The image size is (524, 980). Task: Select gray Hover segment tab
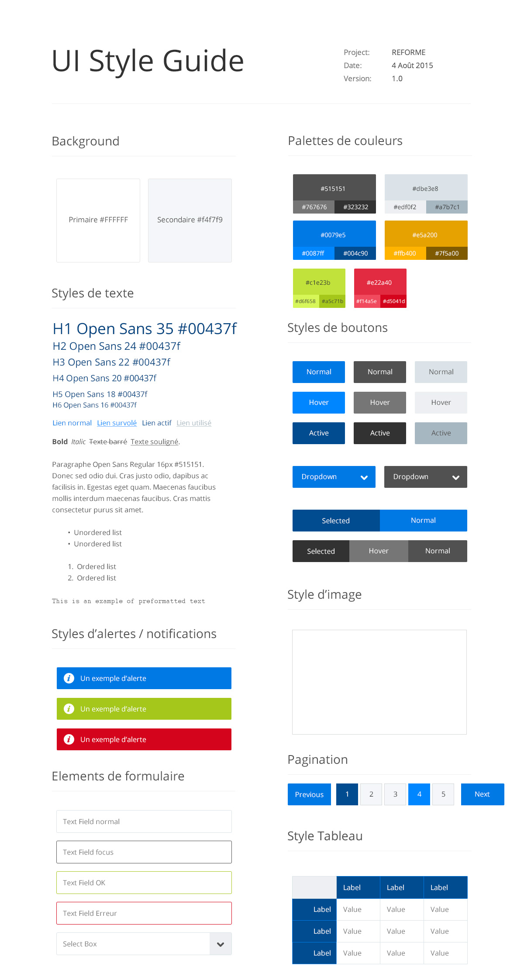pyautogui.click(x=379, y=551)
